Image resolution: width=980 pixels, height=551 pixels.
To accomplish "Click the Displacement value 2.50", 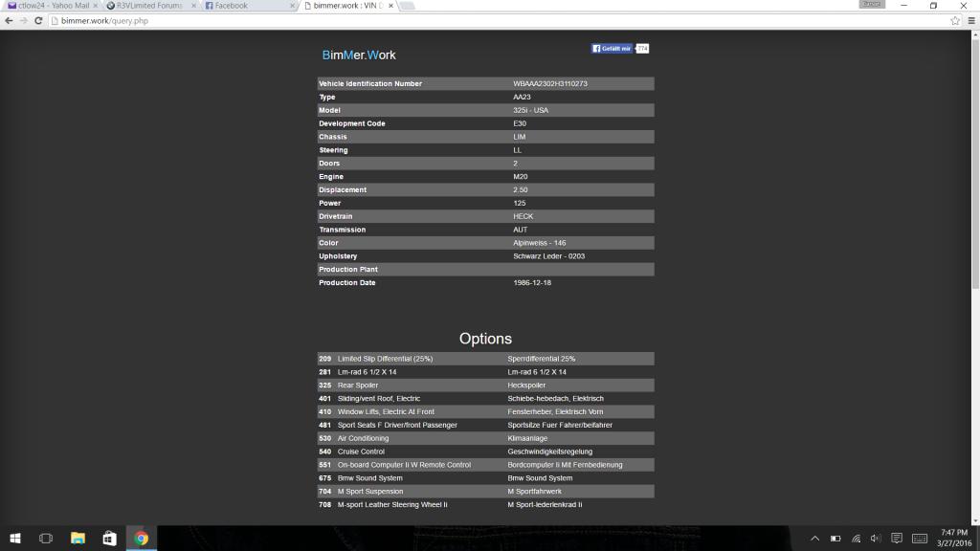I will click(520, 190).
